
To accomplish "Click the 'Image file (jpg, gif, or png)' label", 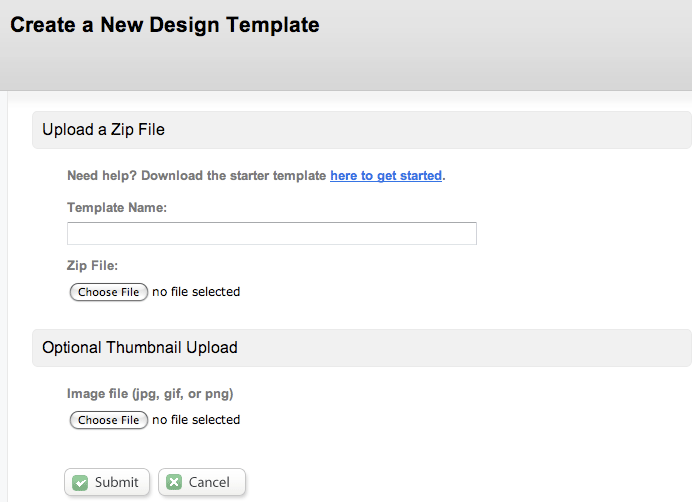I will [150, 393].
